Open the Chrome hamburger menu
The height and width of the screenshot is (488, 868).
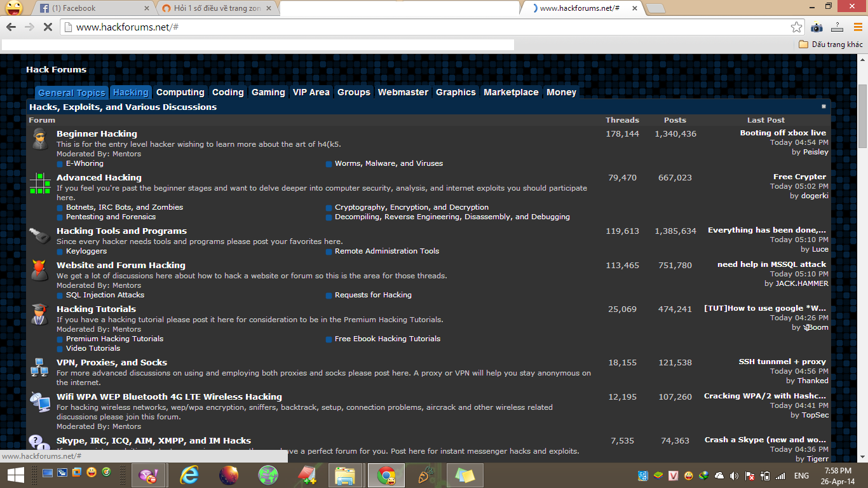pos(857,27)
